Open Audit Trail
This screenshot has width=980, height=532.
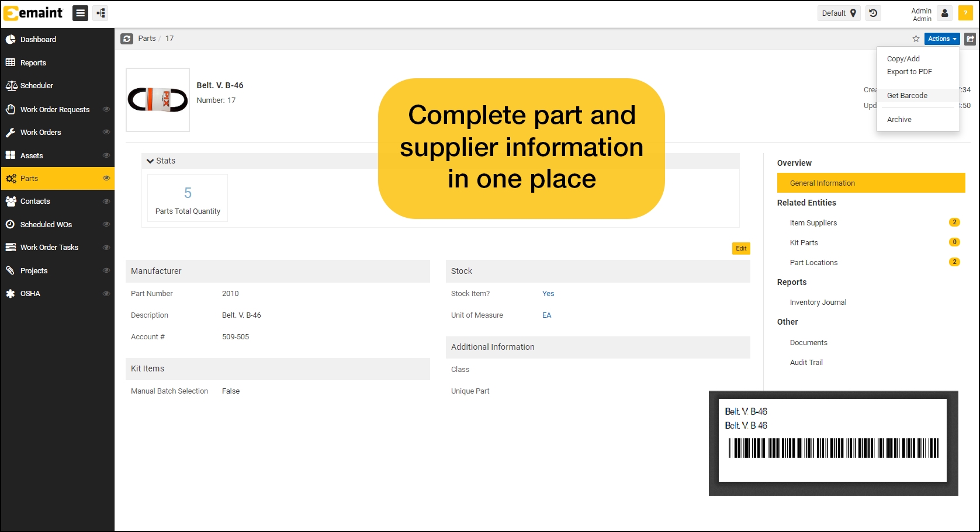pos(806,362)
